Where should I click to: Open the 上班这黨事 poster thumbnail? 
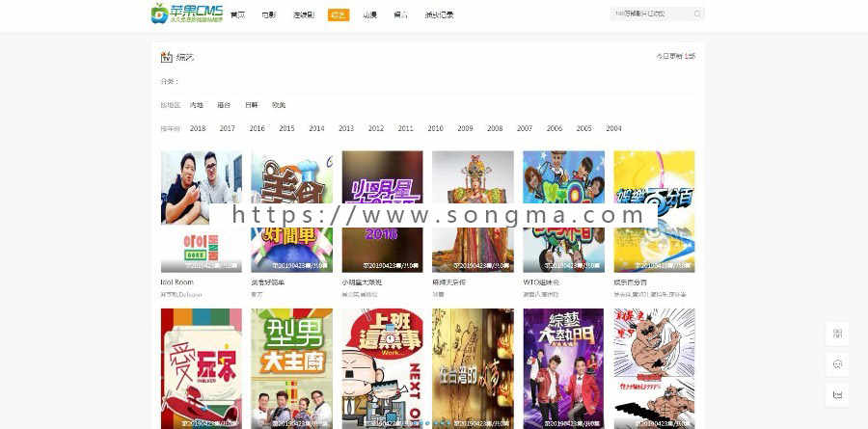[x=383, y=368]
